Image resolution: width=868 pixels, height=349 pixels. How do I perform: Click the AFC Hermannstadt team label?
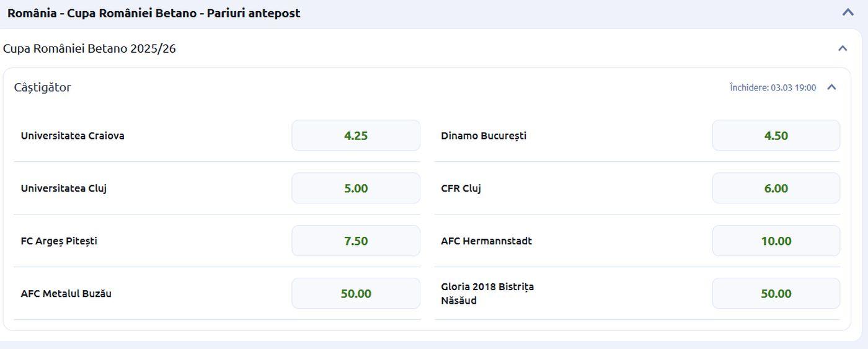[x=486, y=241]
